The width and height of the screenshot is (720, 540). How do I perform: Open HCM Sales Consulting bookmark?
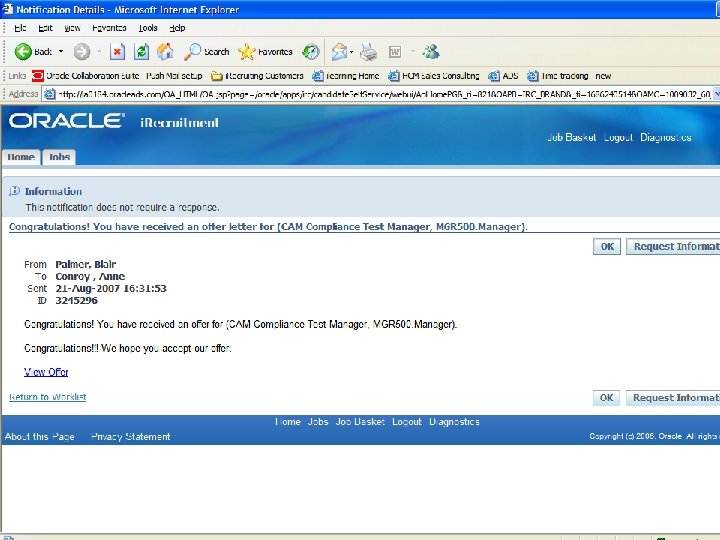433,76
